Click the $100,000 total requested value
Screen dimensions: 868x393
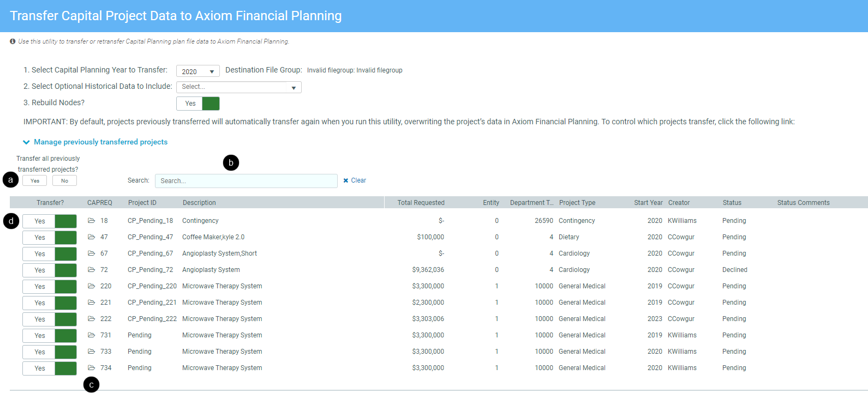click(430, 237)
